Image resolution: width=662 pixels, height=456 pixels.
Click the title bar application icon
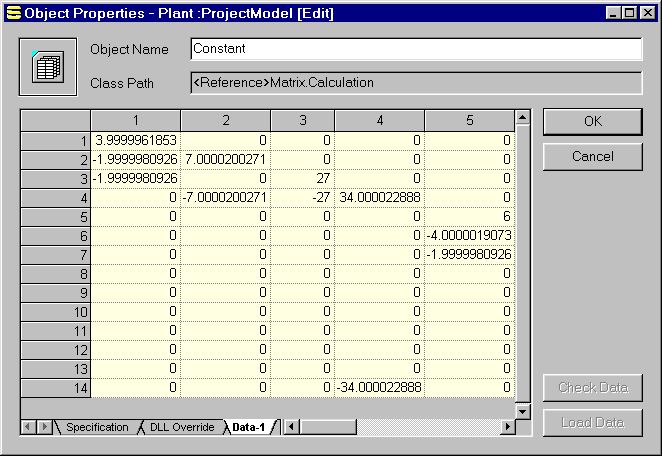[x=12, y=13]
